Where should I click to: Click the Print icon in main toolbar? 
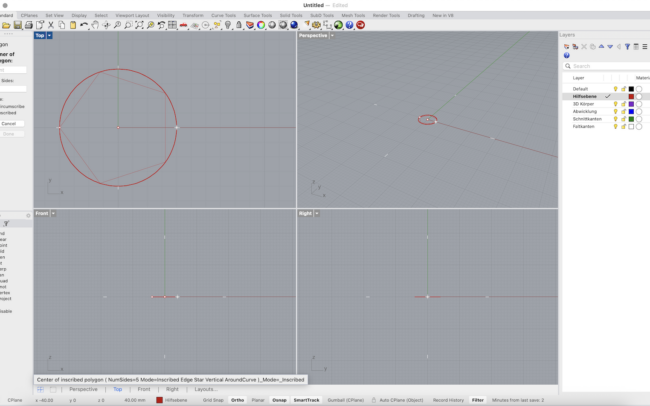pyautogui.click(x=28, y=25)
